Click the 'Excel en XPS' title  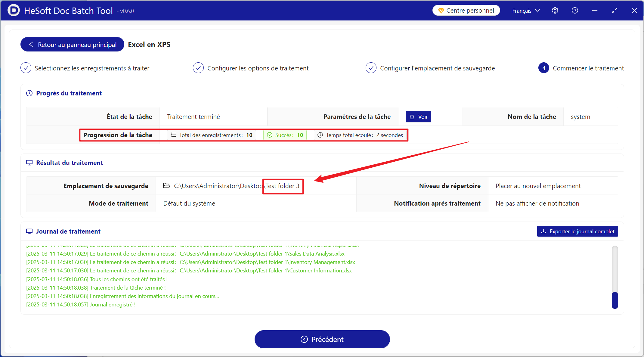[149, 45]
